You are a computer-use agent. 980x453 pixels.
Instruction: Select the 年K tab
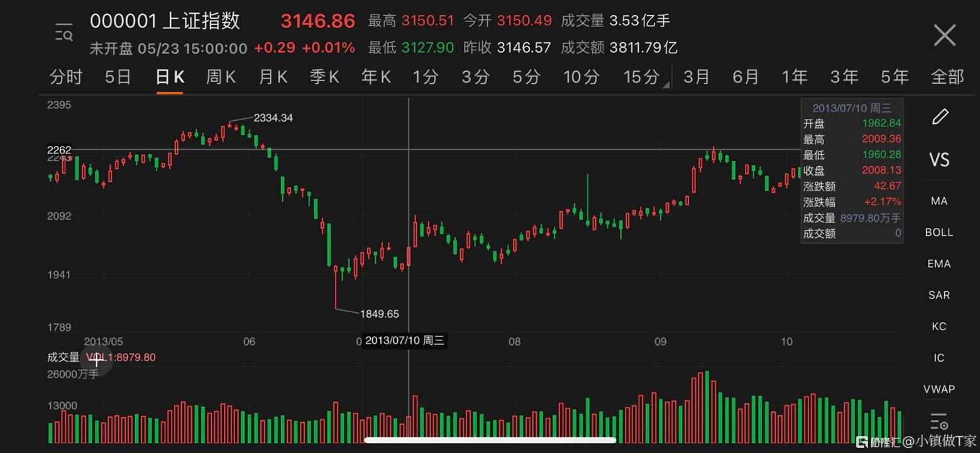[x=376, y=77]
